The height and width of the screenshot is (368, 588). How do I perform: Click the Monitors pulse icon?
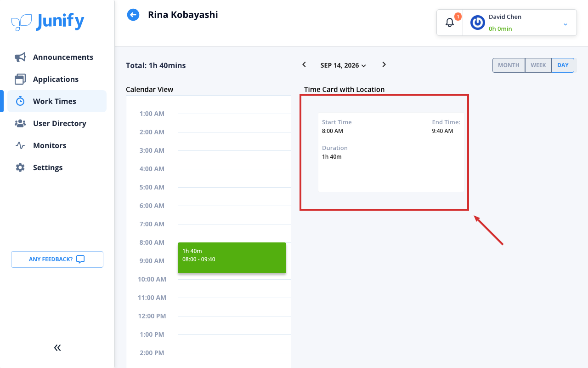(20, 145)
